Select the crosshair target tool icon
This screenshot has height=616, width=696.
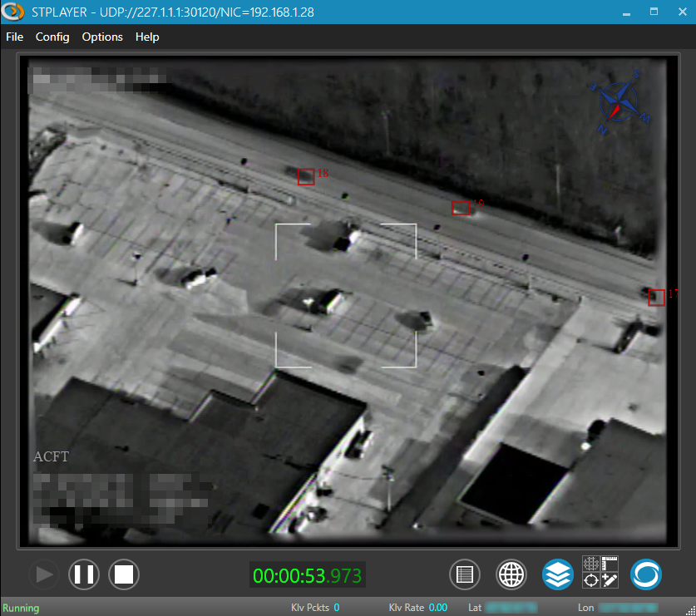click(590, 581)
